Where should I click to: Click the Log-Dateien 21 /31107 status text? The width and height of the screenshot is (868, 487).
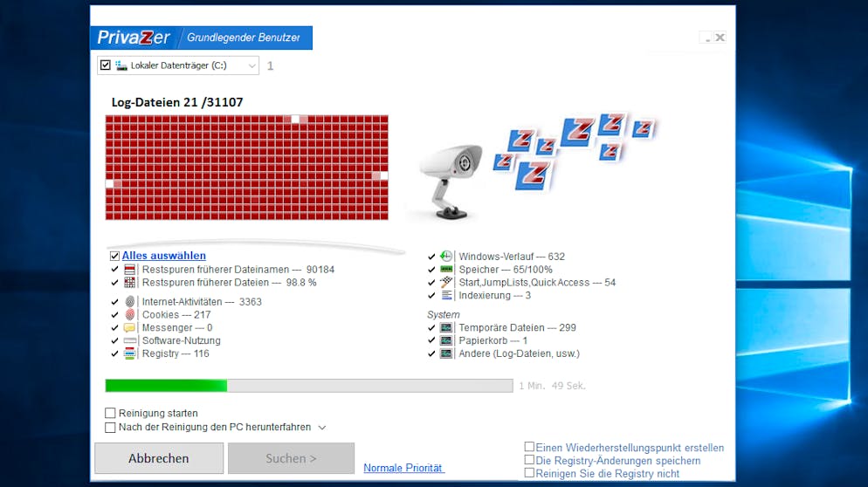[177, 102]
